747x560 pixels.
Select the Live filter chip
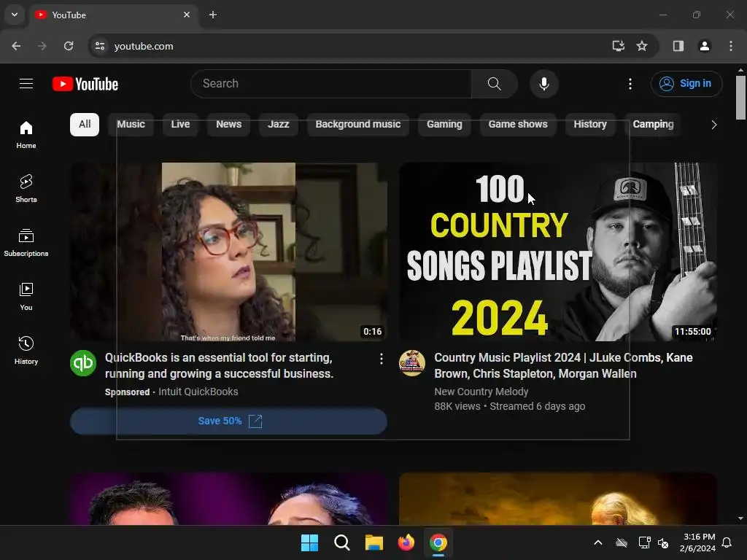click(180, 125)
